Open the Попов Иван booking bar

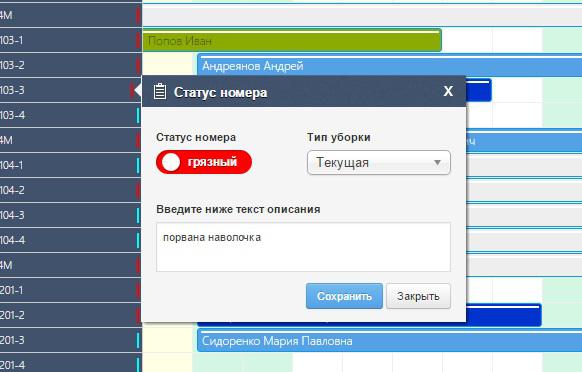(x=292, y=40)
